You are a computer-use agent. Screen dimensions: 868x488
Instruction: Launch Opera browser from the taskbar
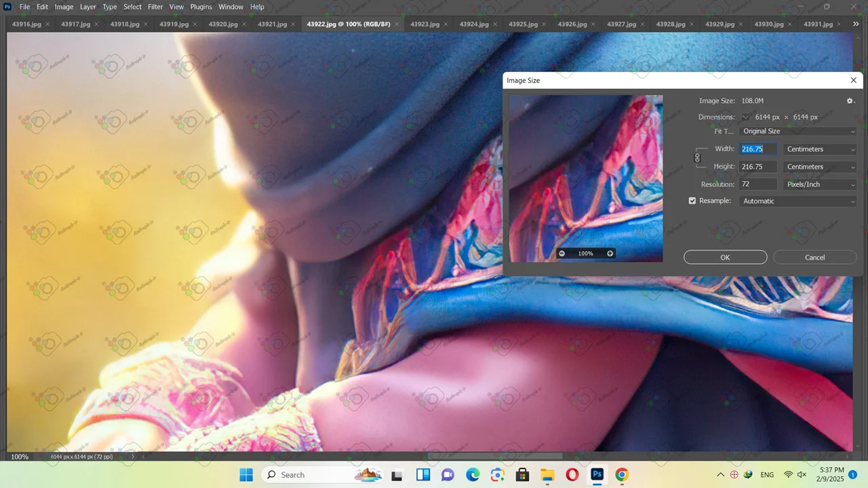(572, 474)
